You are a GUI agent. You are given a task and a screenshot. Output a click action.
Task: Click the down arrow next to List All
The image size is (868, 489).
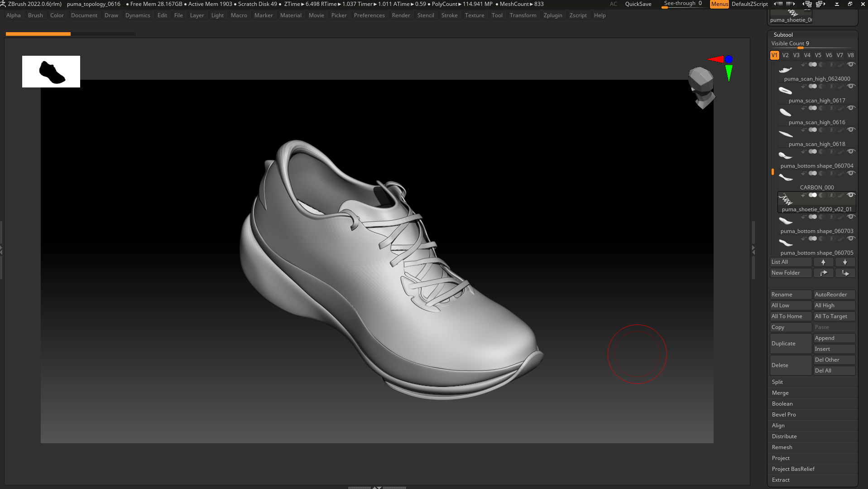845,262
